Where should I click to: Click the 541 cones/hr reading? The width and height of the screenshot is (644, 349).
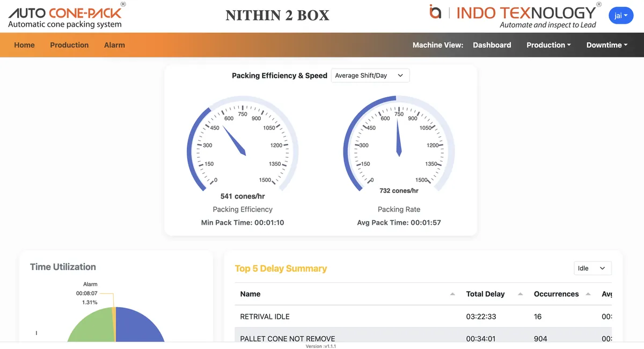click(243, 197)
